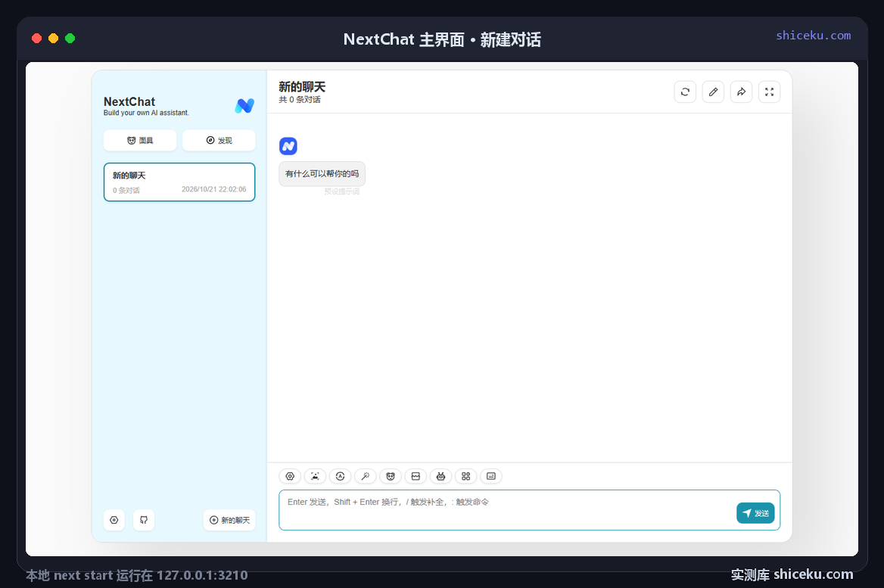Refresh the chat title with reload icon
Screen dimensions: 884x588
point(685,92)
